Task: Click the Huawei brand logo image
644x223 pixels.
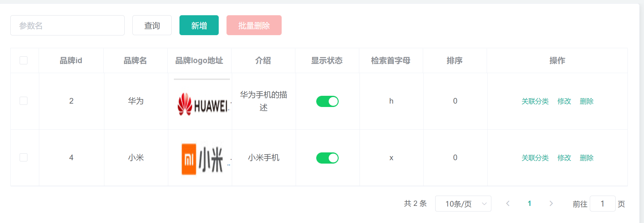Action: click(x=203, y=104)
